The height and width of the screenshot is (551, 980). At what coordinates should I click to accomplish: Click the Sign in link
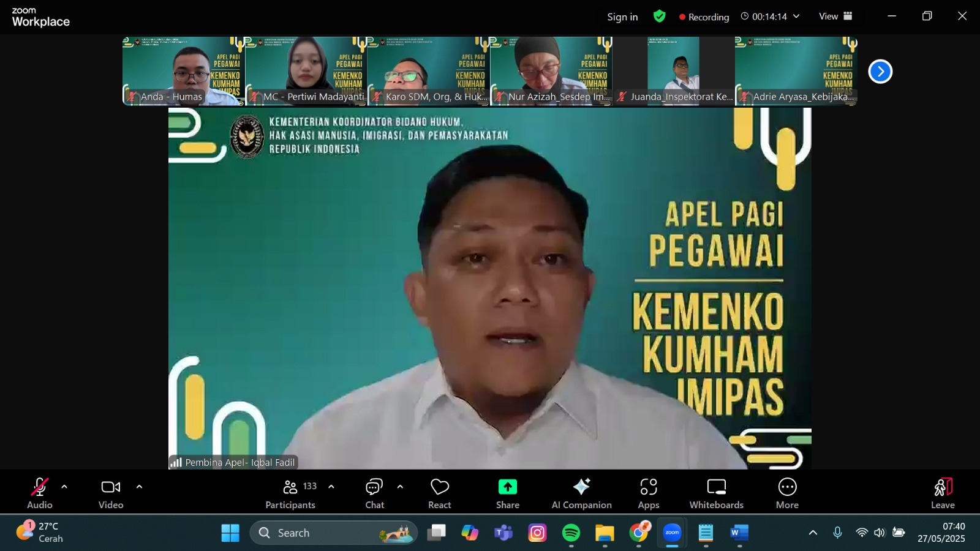[x=622, y=17]
